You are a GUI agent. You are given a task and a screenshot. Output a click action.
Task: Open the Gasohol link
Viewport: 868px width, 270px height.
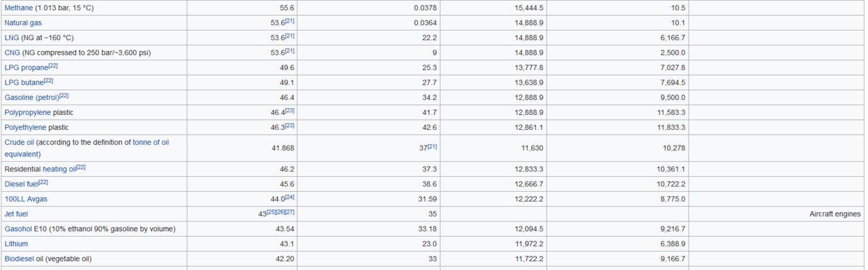tap(18, 229)
